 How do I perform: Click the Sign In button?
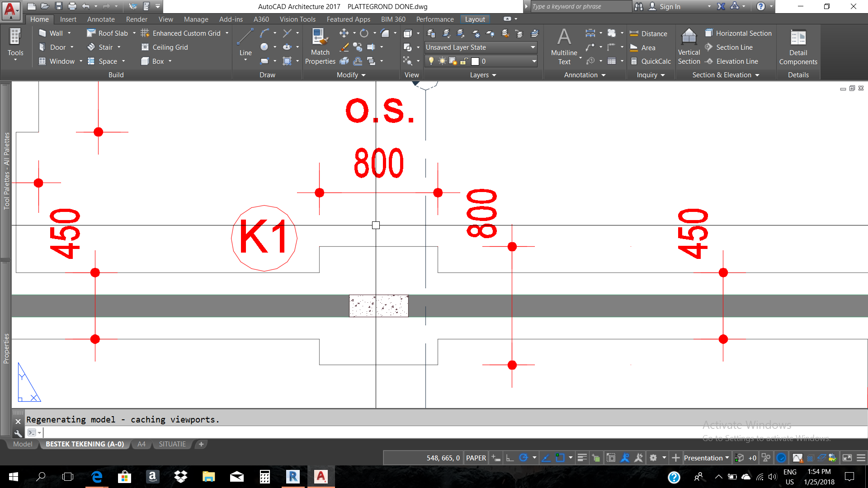670,6
